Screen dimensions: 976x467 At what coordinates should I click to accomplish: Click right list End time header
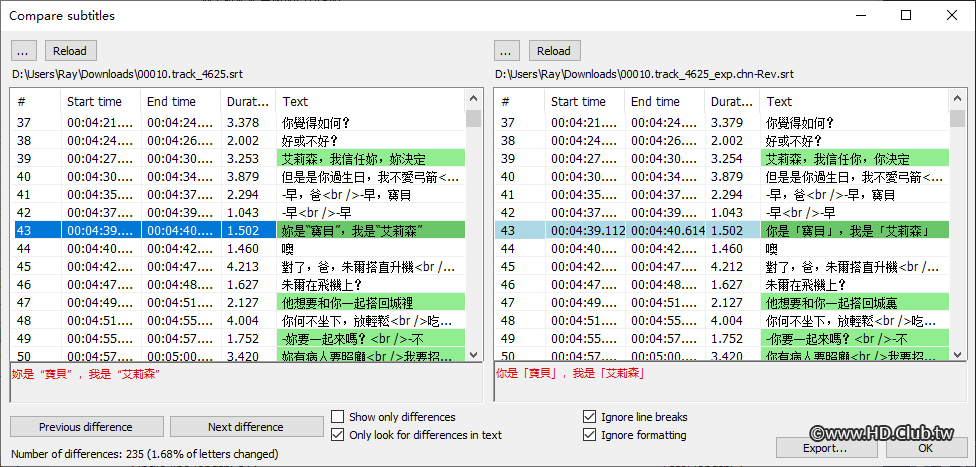coord(665,101)
